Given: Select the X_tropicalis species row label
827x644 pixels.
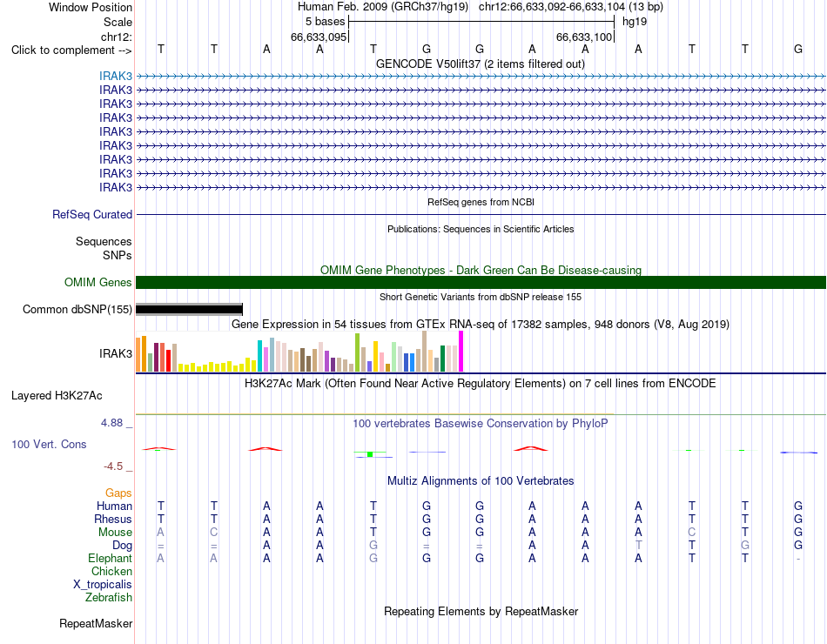Looking at the screenshot, I should pyautogui.click(x=103, y=585).
